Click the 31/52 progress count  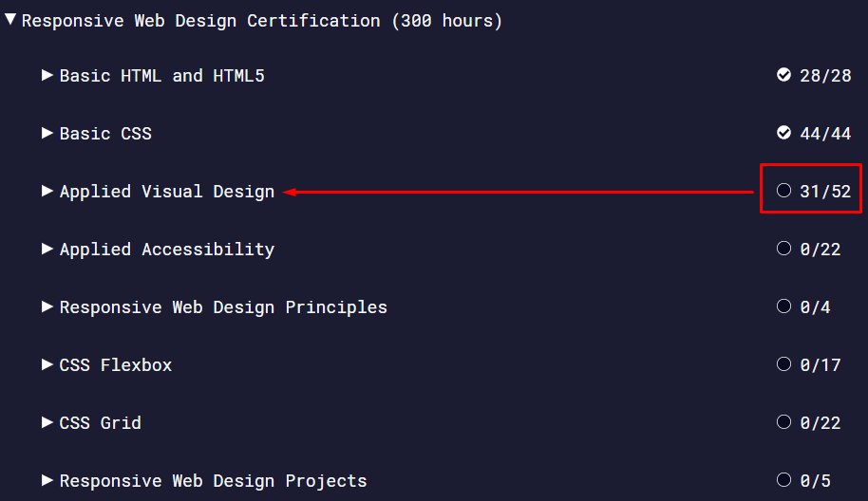pyautogui.click(x=825, y=192)
